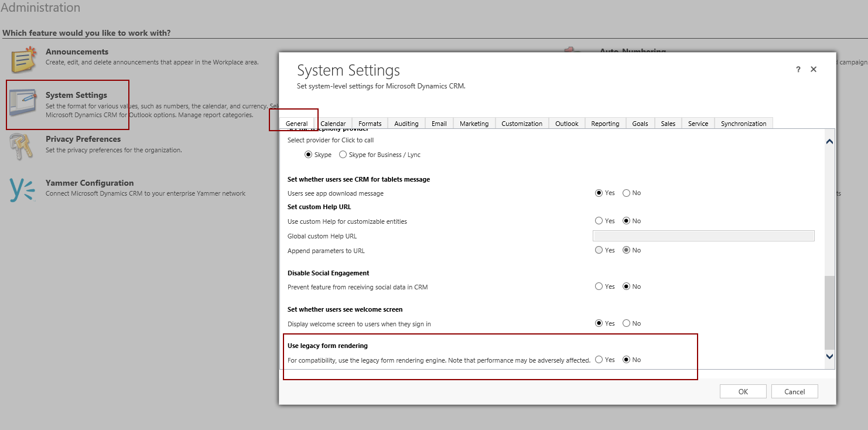This screenshot has height=430, width=868.
Task: Select Skype as telephony provider
Action: tap(308, 155)
